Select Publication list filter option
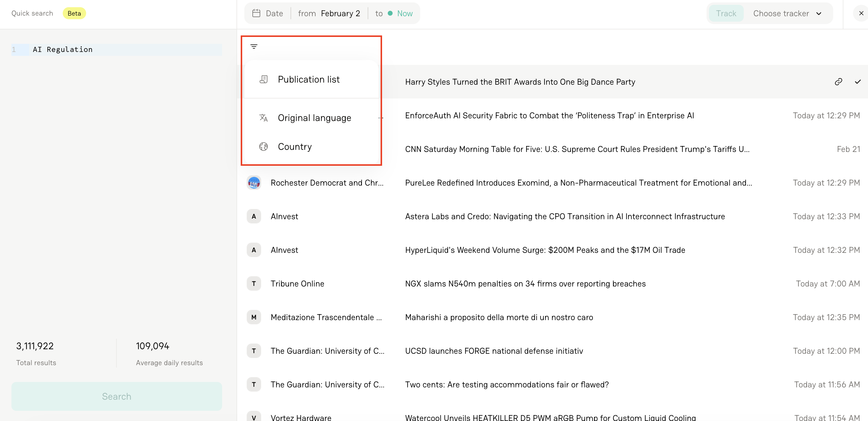Screen dimensions: 868x421 click(x=308, y=80)
